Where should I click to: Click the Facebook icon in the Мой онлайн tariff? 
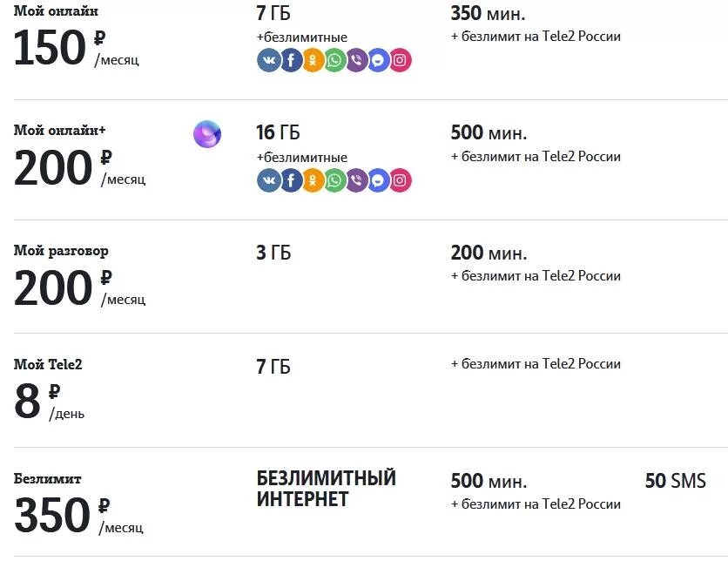(291, 60)
